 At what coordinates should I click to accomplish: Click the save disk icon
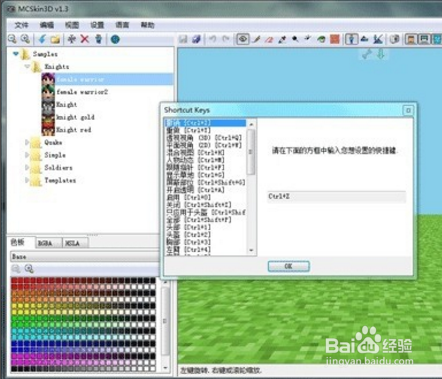(183, 39)
